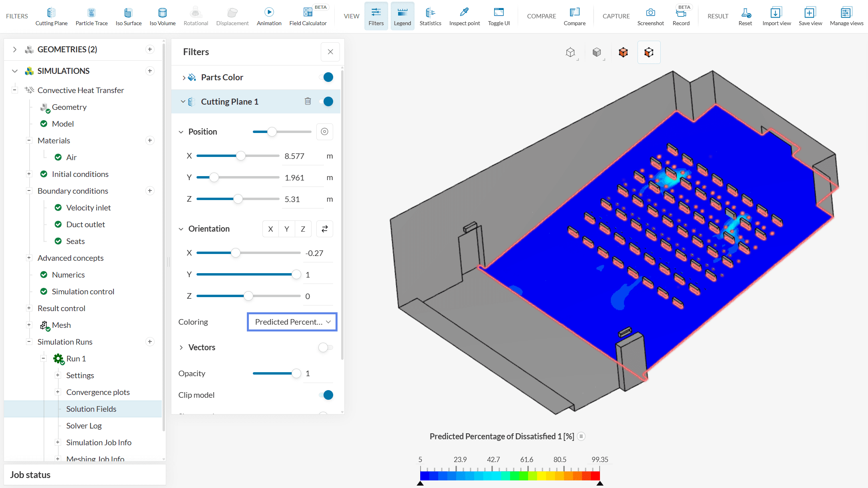Add an Iso Surface filter
Image resolution: width=868 pixels, height=488 pixels.
coord(128,16)
